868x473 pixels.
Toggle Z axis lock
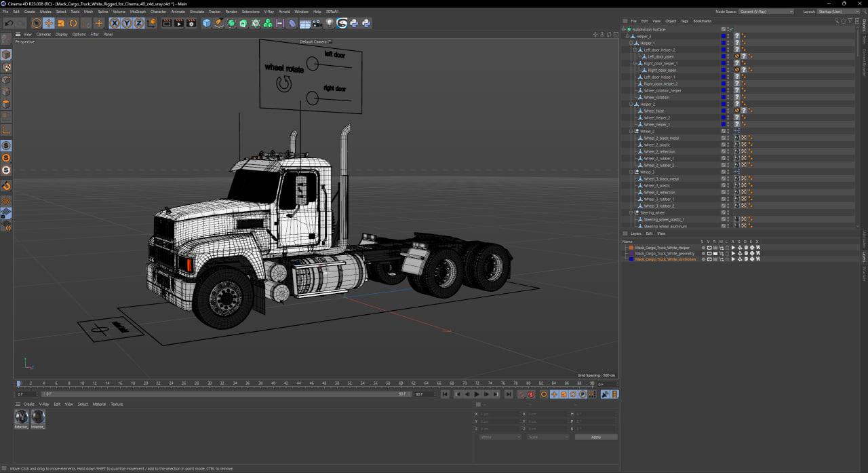138,23
